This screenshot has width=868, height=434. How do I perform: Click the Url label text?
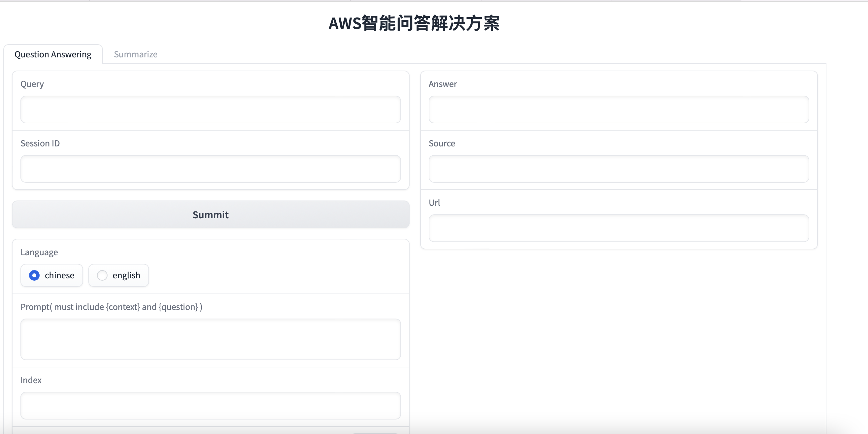[x=434, y=202]
